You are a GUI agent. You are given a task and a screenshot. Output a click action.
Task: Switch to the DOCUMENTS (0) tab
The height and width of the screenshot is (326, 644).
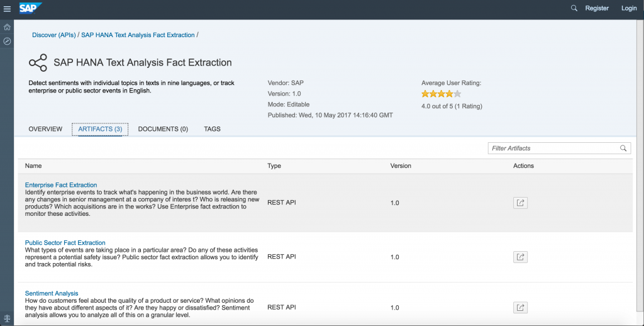(163, 129)
